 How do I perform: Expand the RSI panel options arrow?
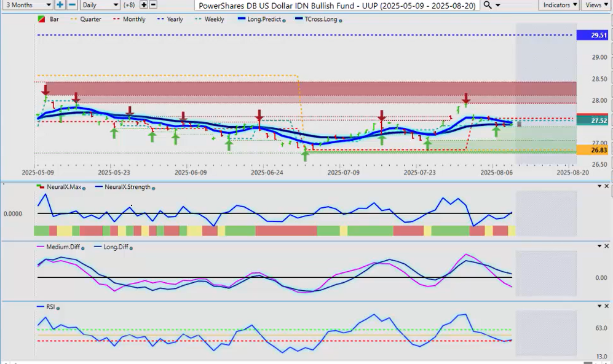coord(598,306)
